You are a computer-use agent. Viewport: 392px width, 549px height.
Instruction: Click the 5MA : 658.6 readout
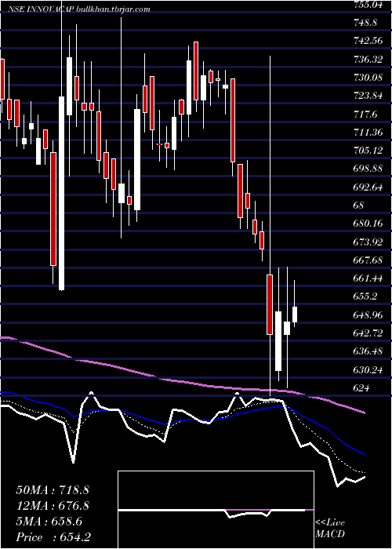tap(49, 522)
